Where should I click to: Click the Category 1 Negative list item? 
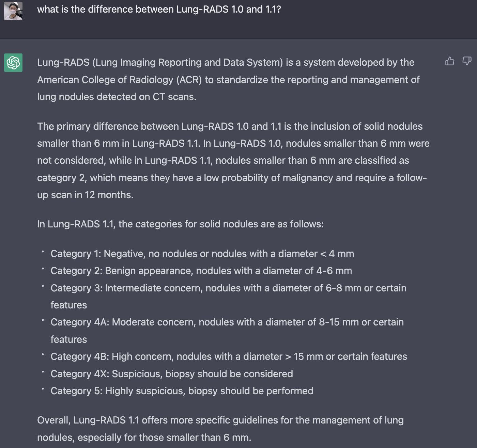coord(202,254)
